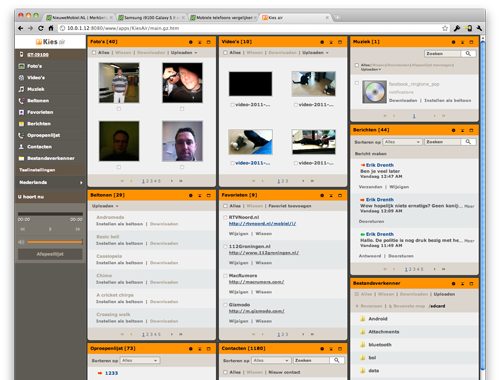The height and width of the screenshot is (380, 500).
Task: Open Bestandsverkenner in the sidebar
Action: (51, 158)
